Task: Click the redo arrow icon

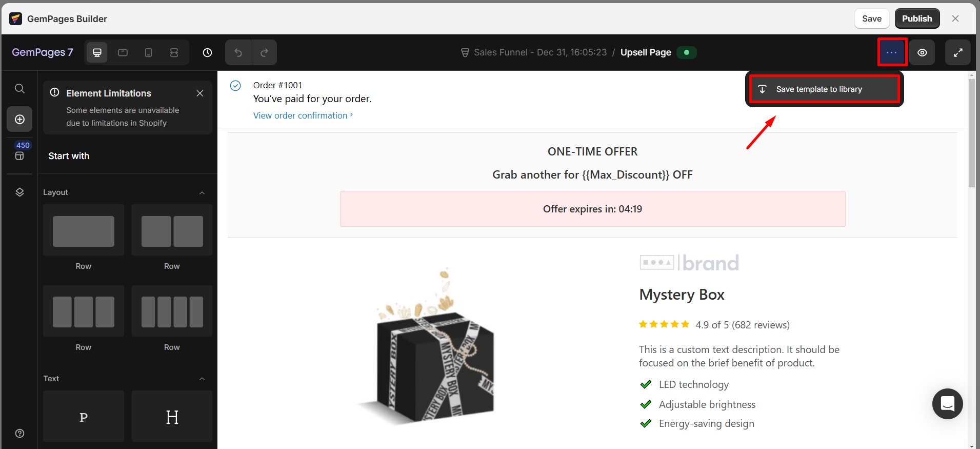Action: (264, 52)
